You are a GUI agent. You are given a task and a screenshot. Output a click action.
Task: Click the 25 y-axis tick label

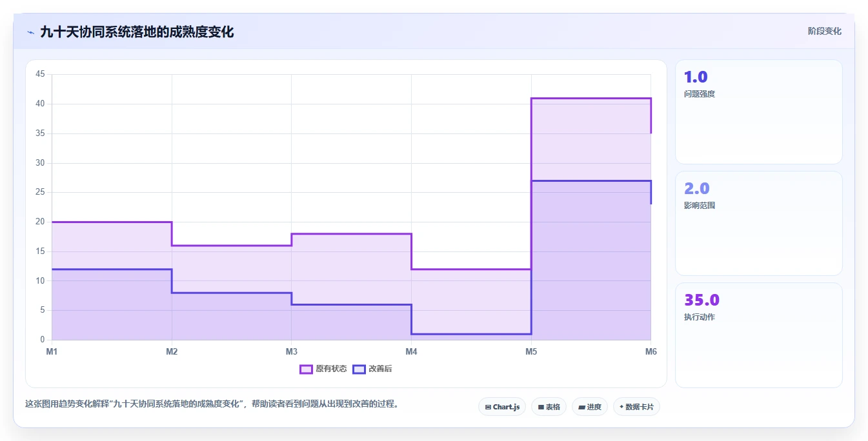pyautogui.click(x=40, y=192)
